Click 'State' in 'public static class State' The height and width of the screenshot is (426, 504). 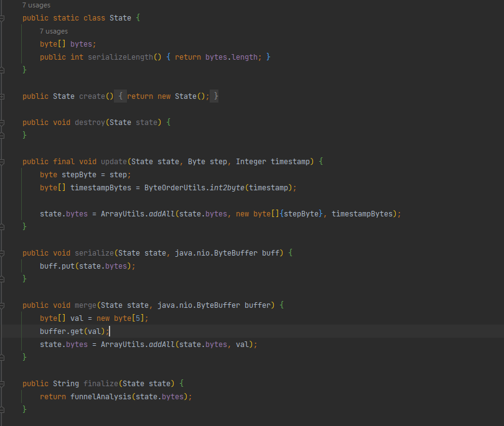tap(120, 18)
